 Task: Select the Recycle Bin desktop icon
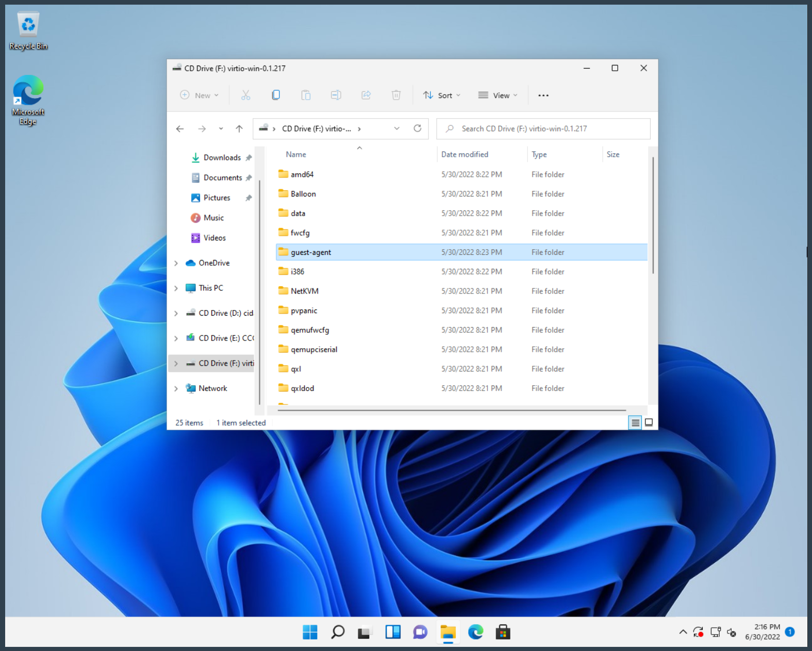click(28, 31)
